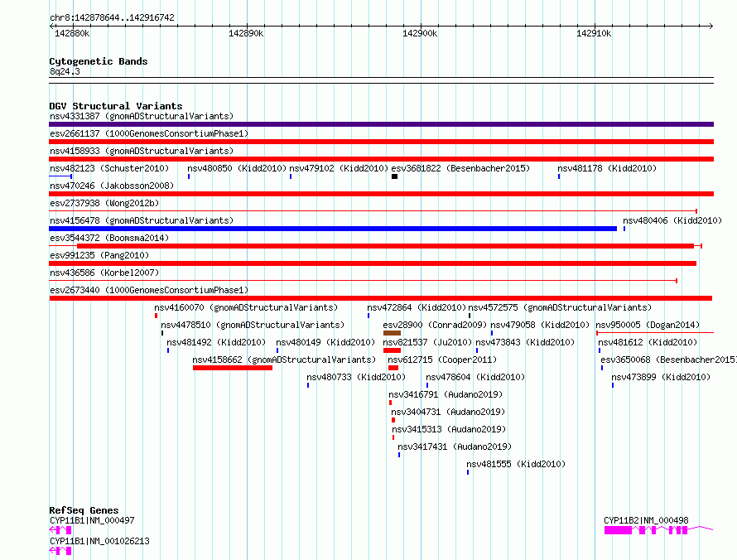Open nsv479102 (Kidd2010) variant
This screenshot has height=560, width=737.
click(339, 168)
